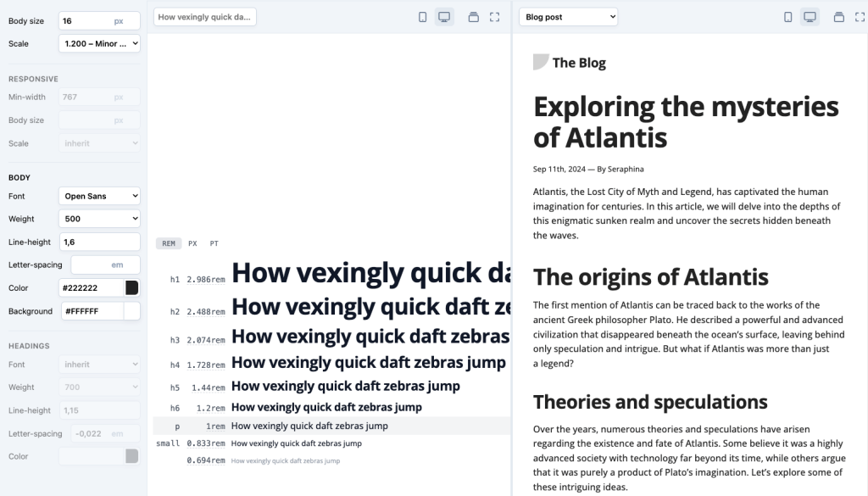
Task: Click the p sample text row
Action: click(309, 426)
